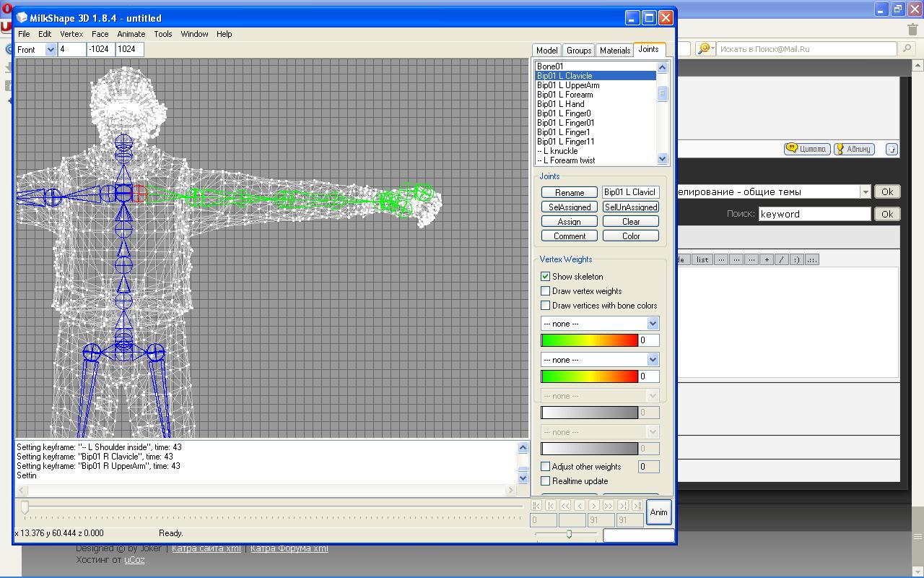Click the SelAssigned button

pyautogui.click(x=570, y=207)
